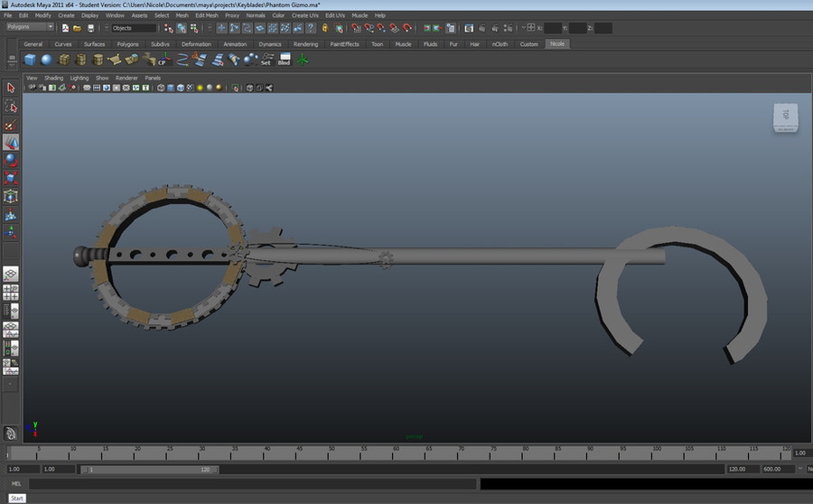
Task: Toggle use all lights yellow bulb icon
Action: (x=200, y=88)
